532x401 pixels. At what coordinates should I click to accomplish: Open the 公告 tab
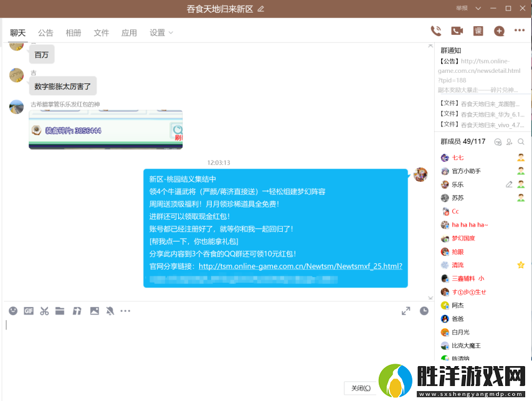pyautogui.click(x=45, y=32)
